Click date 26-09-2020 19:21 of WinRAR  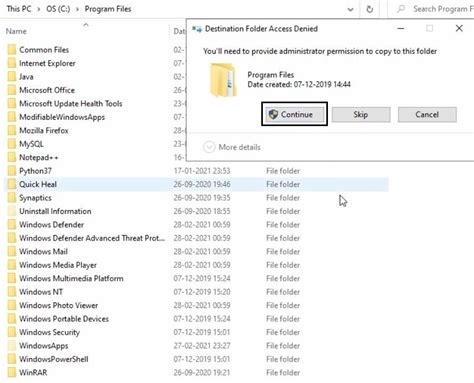202,372
